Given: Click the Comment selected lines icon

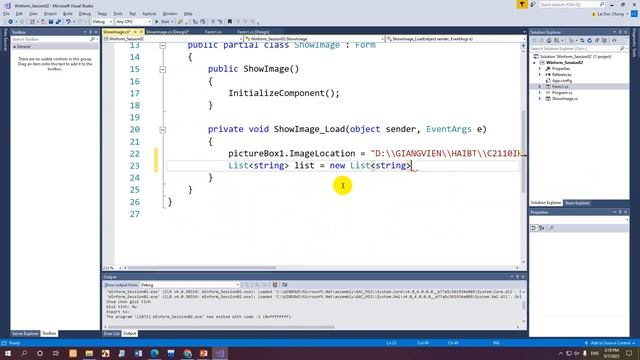Looking at the screenshot, I should point(213,22).
